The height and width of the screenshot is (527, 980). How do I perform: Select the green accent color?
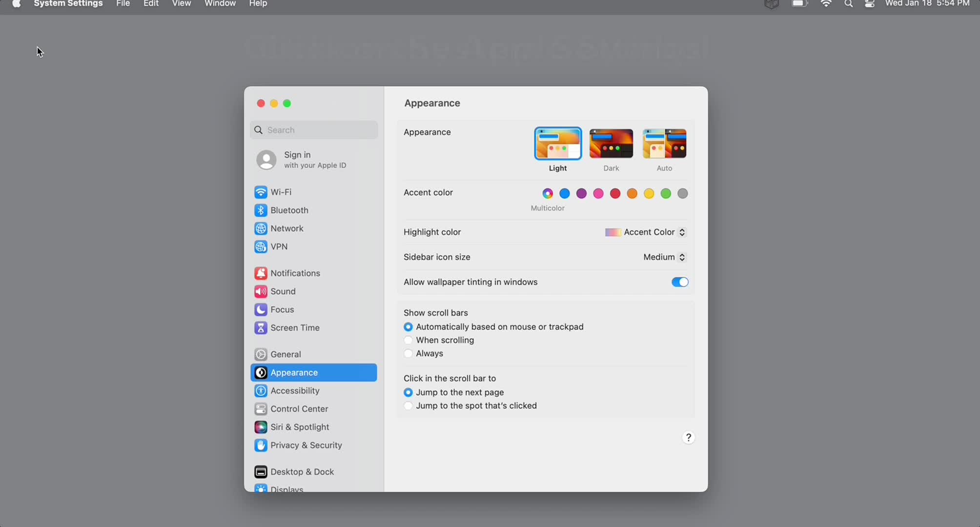(666, 194)
